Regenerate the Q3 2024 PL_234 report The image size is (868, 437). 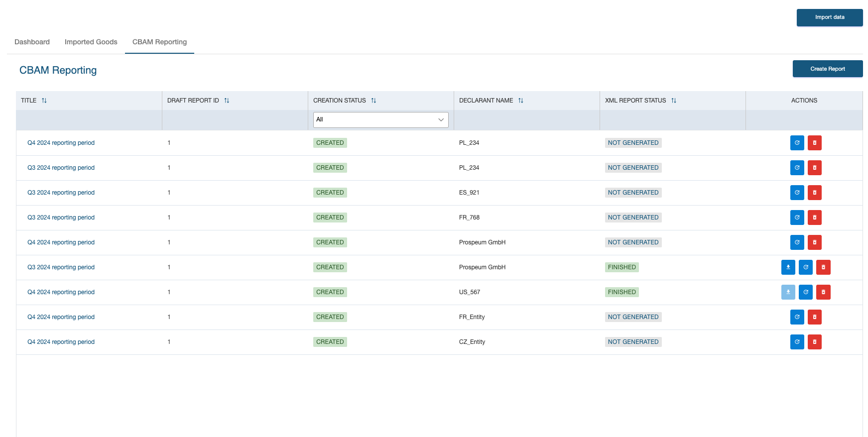(x=797, y=168)
